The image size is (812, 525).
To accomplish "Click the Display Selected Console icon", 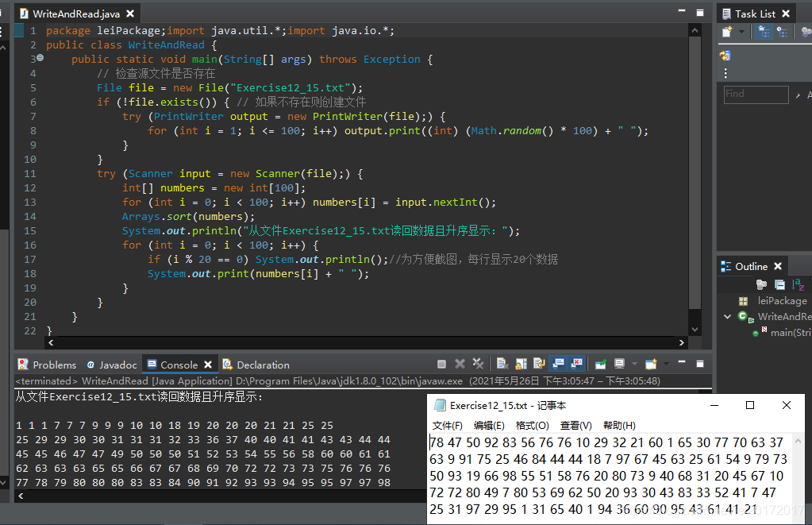I will point(619,364).
